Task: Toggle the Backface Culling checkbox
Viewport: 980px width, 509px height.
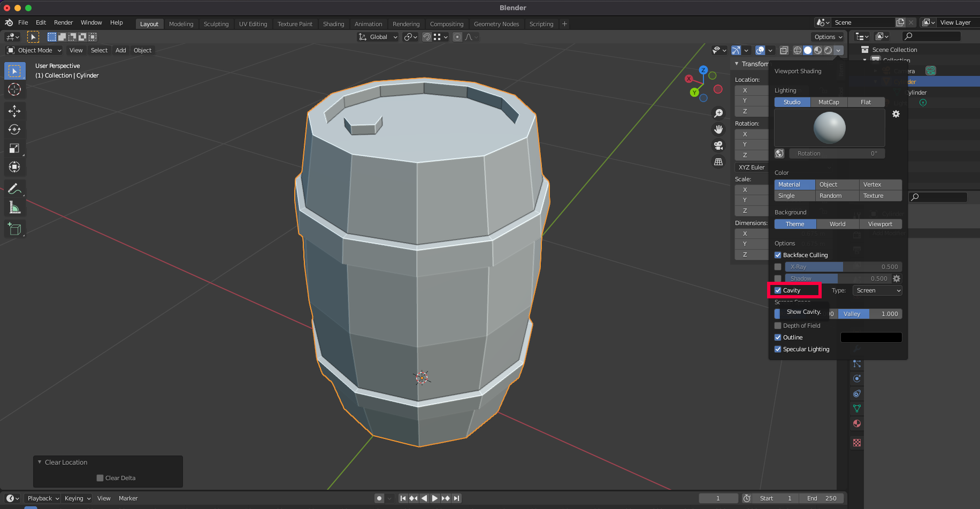Action: pos(778,255)
